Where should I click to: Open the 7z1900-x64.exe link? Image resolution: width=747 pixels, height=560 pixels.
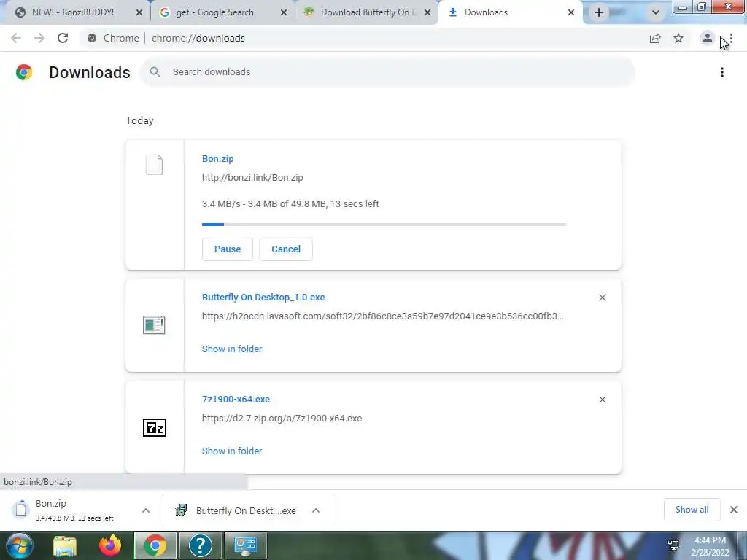pyautogui.click(x=236, y=399)
